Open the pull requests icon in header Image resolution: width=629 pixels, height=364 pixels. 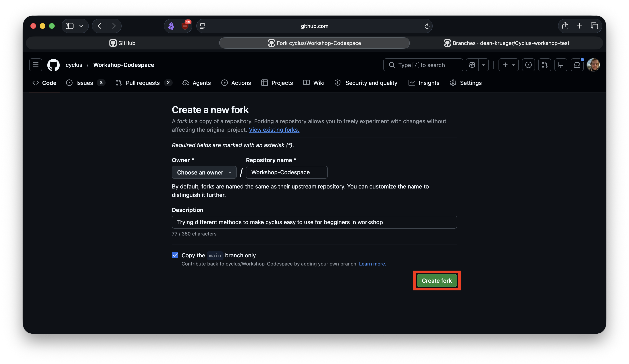click(545, 65)
